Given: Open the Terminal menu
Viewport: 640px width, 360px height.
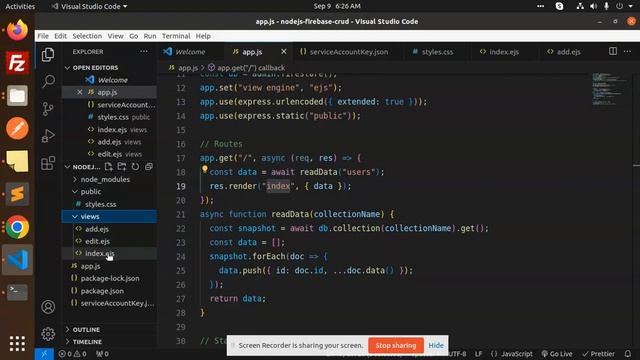Looking at the screenshot, I should [x=176, y=36].
